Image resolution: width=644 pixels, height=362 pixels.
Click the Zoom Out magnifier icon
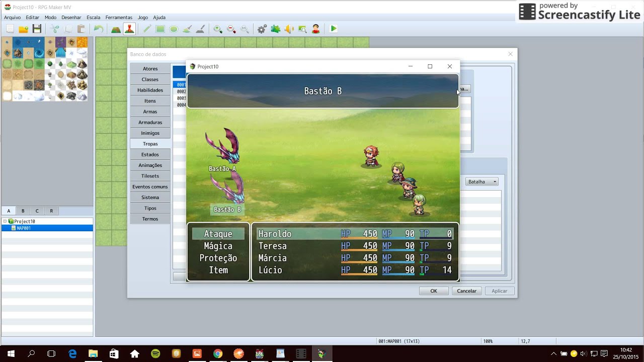pyautogui.click(x=231, y=29)
